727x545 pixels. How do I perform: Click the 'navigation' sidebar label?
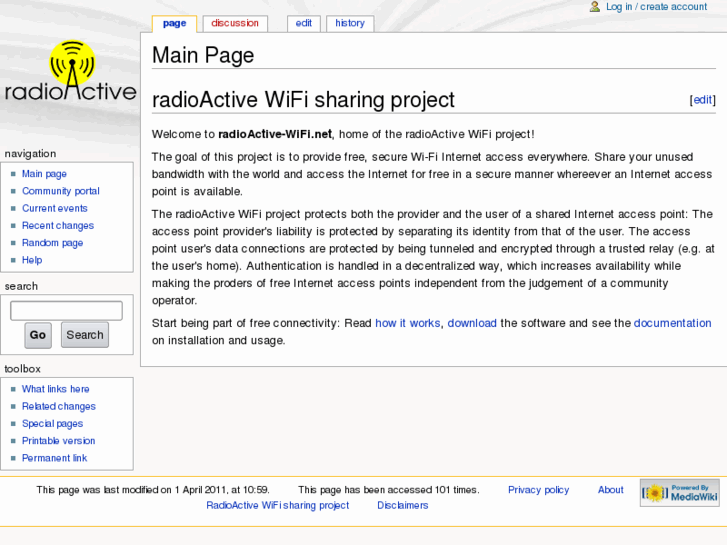pyautogui.click(x=31, y=154)
